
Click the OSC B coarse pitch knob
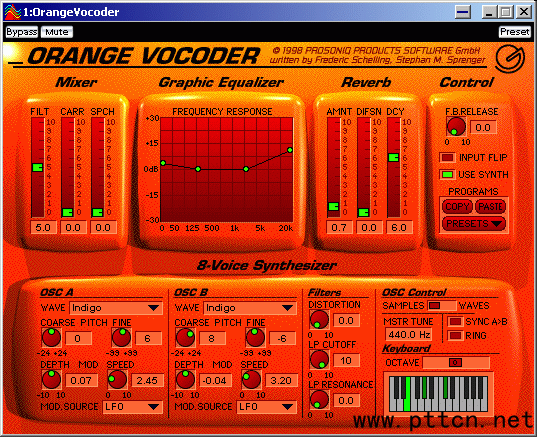(x=185, y=337)
